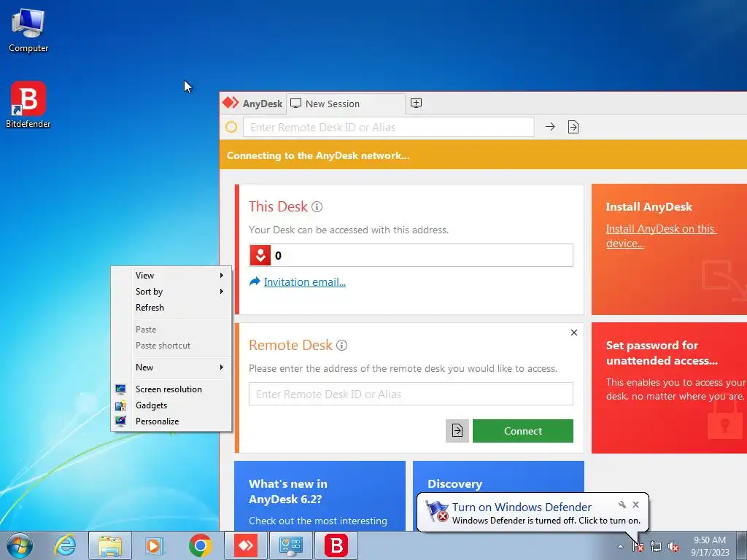Click the Control Panel taskbar button
The image size is (747, 560).
291,545
